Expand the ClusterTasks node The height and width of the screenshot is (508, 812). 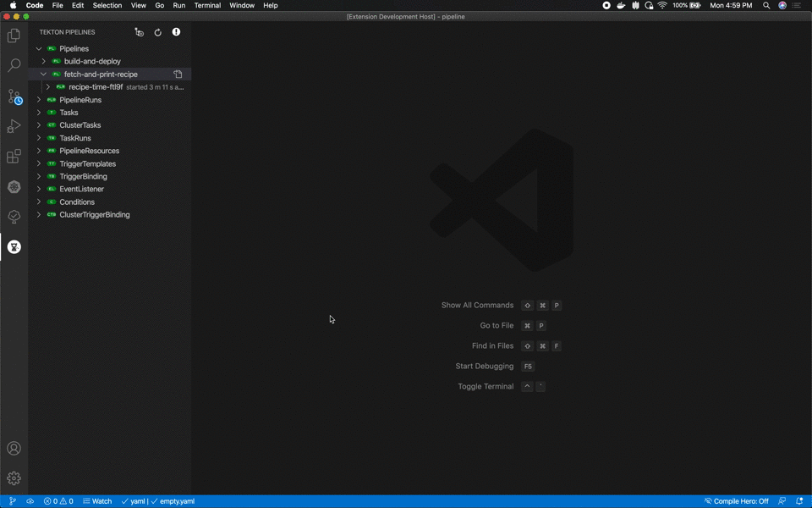pyautogui.click(x=39, y=125)
